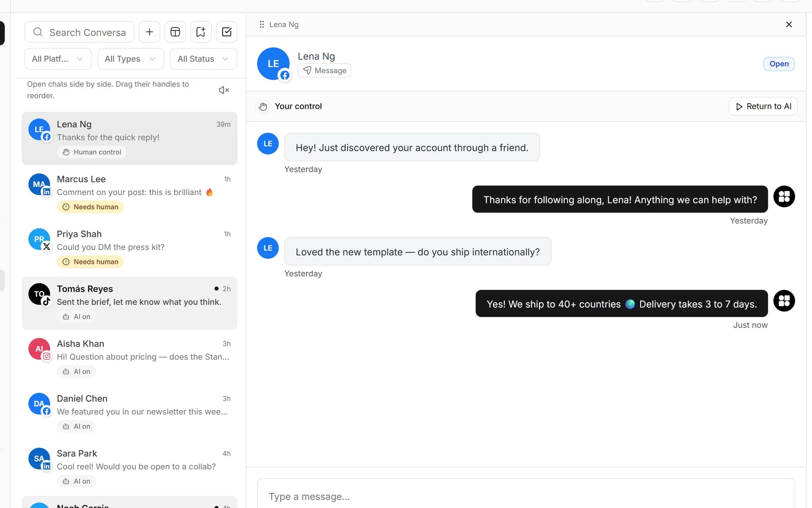Screen dimensions: 812x508
Task: Focus the Search Conversations field
Action: (79, 32)
